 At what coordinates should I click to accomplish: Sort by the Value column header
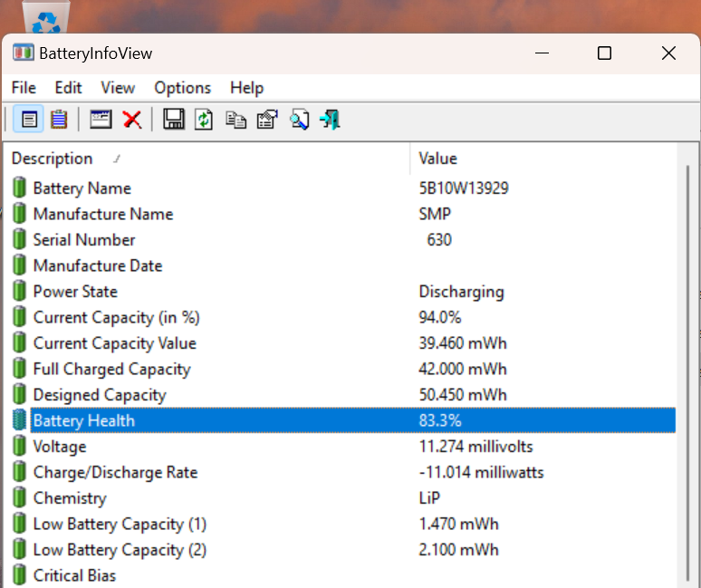(544, 159)
